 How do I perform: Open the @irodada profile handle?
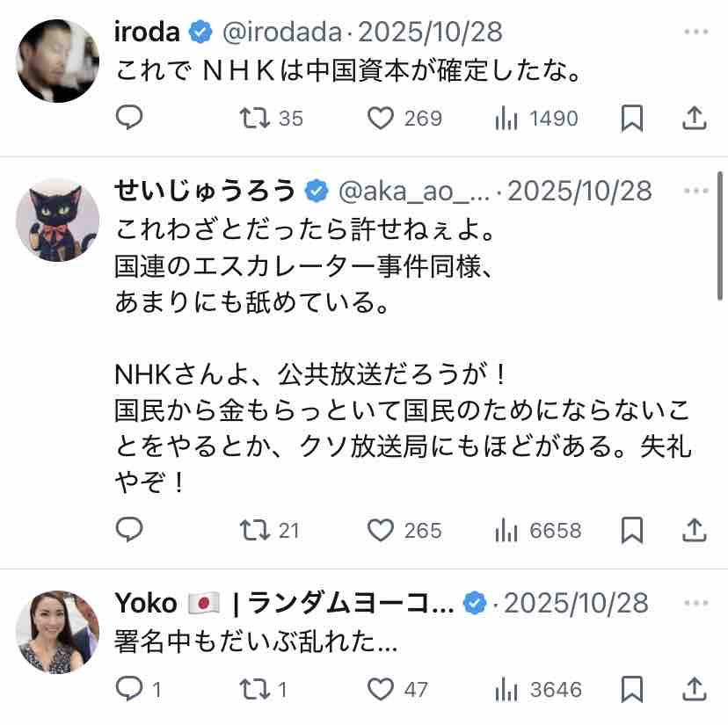point(282,32)
